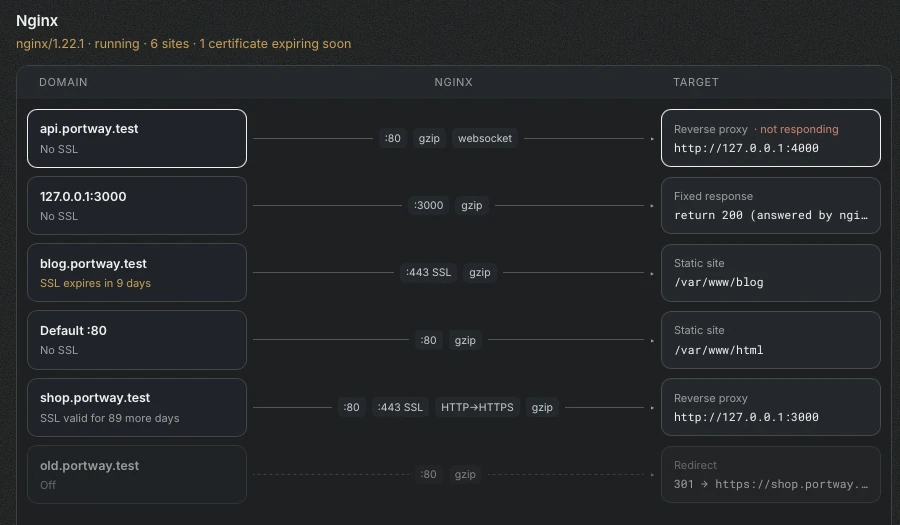
Task: Select the Static site /var/www/blog target
Action: point(771,273)
